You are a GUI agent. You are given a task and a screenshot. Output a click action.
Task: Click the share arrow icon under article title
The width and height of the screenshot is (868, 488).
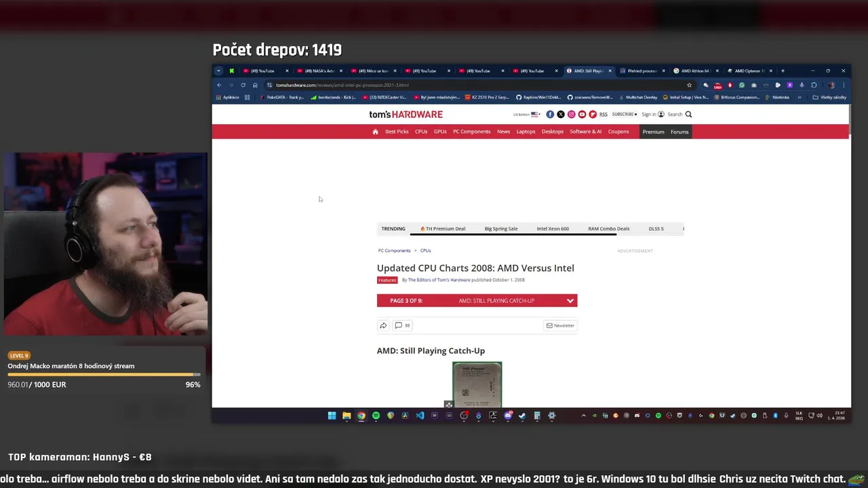(x=383, y=325)
